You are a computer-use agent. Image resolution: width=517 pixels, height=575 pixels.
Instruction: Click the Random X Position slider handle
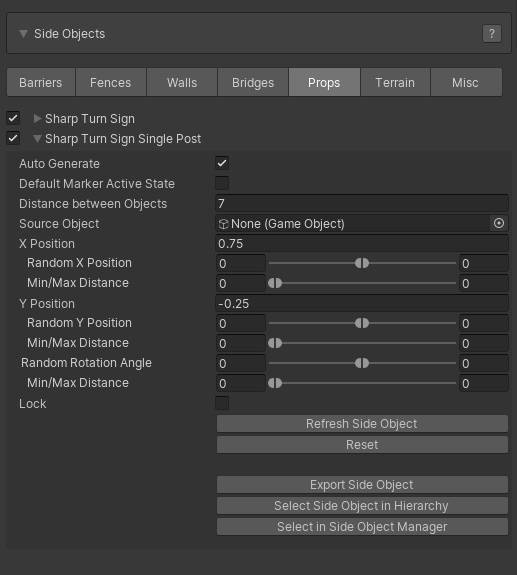pos(362,263)
